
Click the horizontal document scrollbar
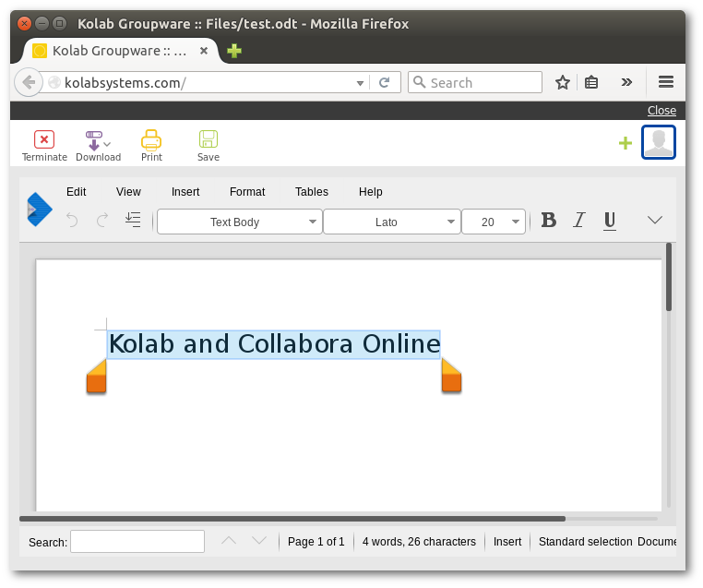click(x=292, y=519)
